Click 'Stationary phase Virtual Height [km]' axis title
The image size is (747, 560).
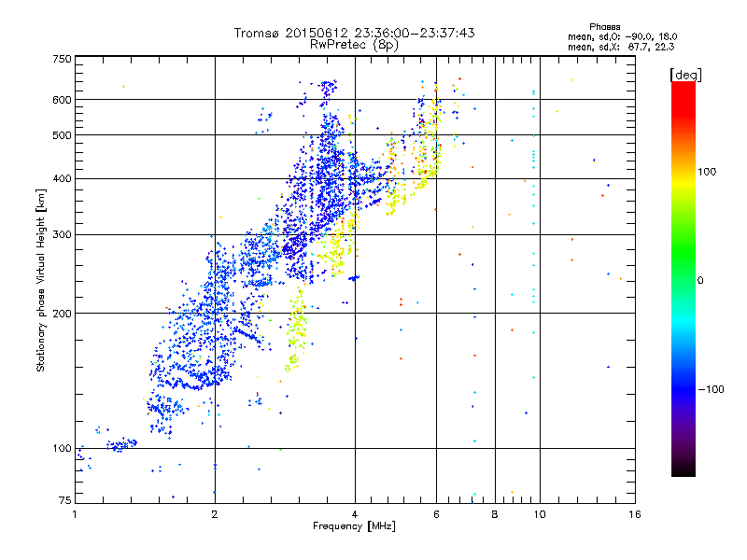point(40,280)
